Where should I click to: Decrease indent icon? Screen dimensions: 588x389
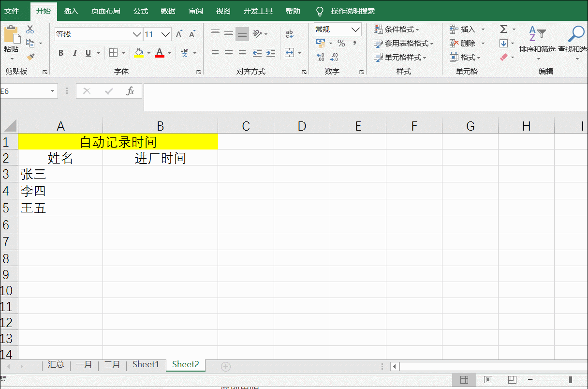257,53
